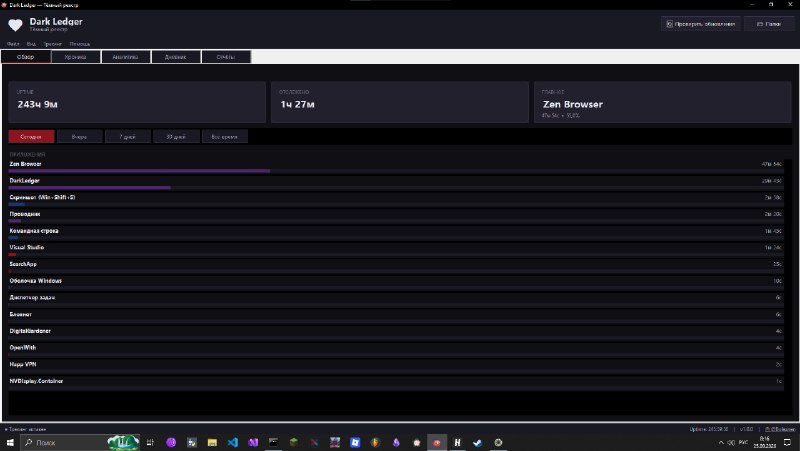Open File Explorer from the taskbar
800x451 pixels.
(212, 442)
